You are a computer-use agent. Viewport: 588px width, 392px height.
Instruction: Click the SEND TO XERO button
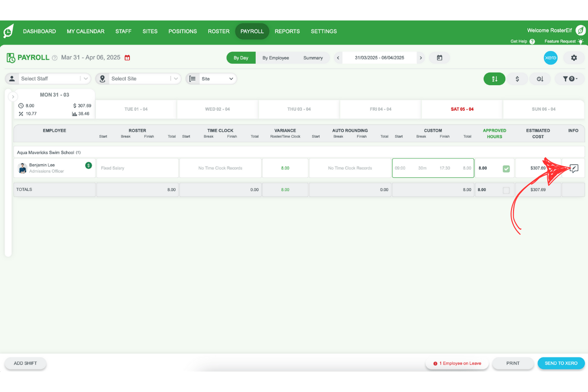(x=561, y=363)
